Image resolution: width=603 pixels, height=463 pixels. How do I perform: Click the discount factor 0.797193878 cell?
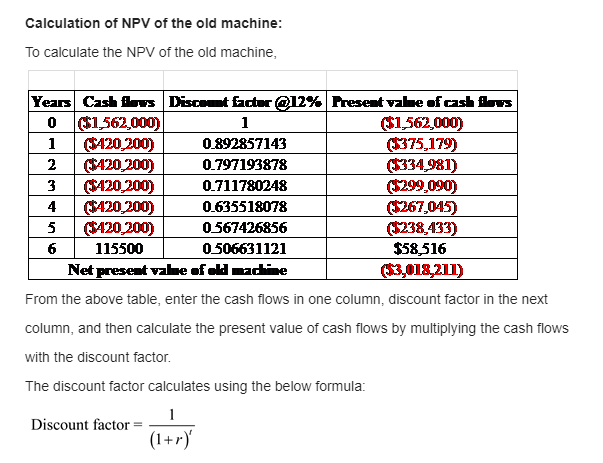[245, 165]
